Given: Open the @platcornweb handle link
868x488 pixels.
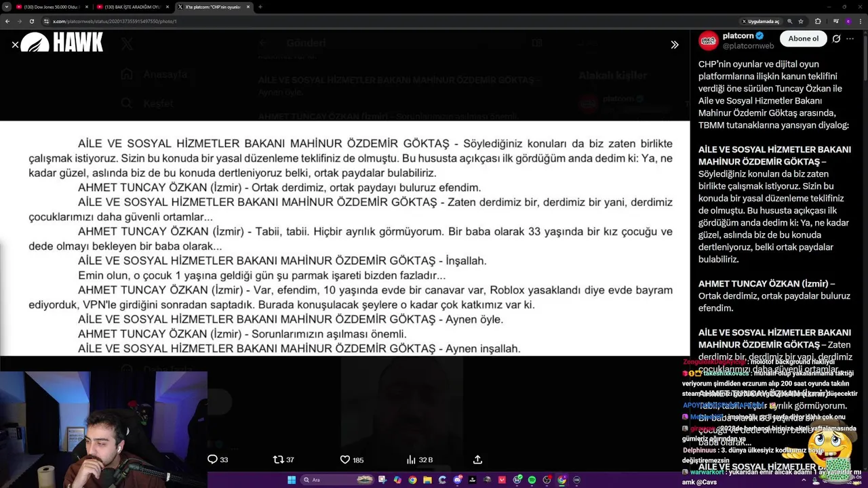Looking at the screenshot, I should tap(748, 46).
